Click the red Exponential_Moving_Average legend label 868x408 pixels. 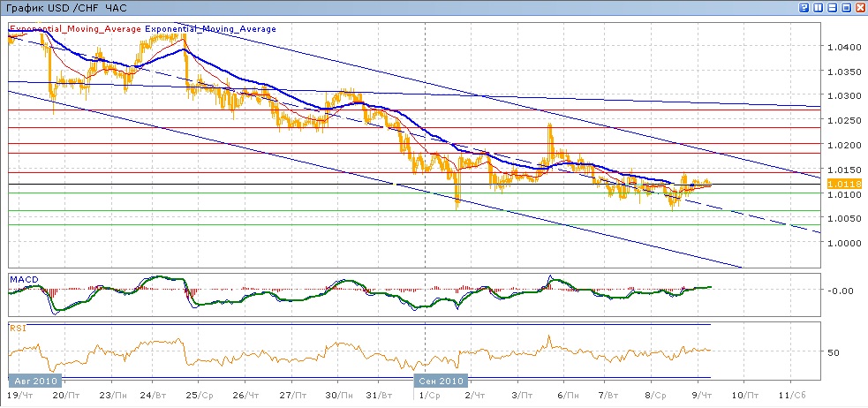coord(74,29)
